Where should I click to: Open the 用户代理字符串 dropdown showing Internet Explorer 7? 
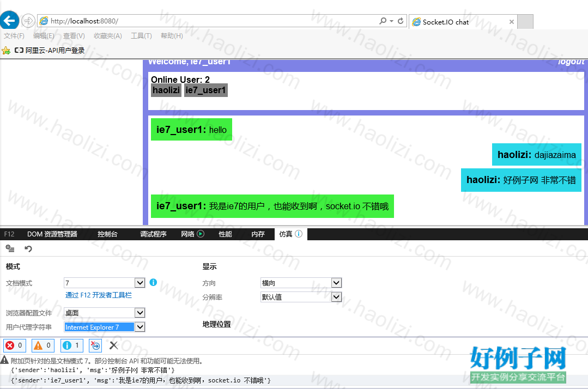(105, 327)
